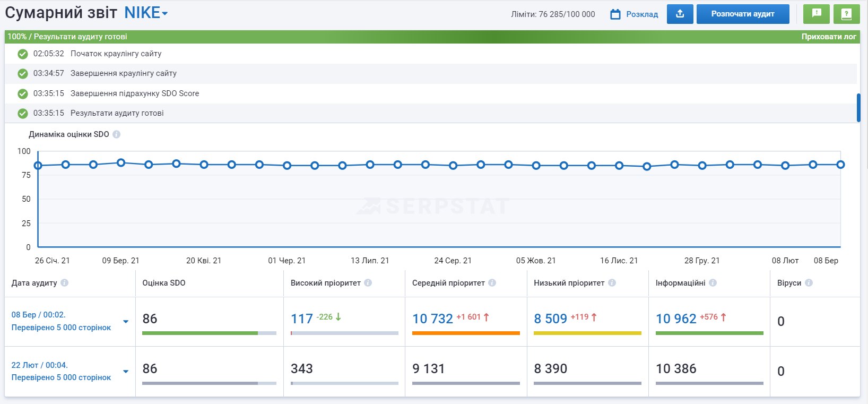Click the log panel scrollbar thumb

858,108
